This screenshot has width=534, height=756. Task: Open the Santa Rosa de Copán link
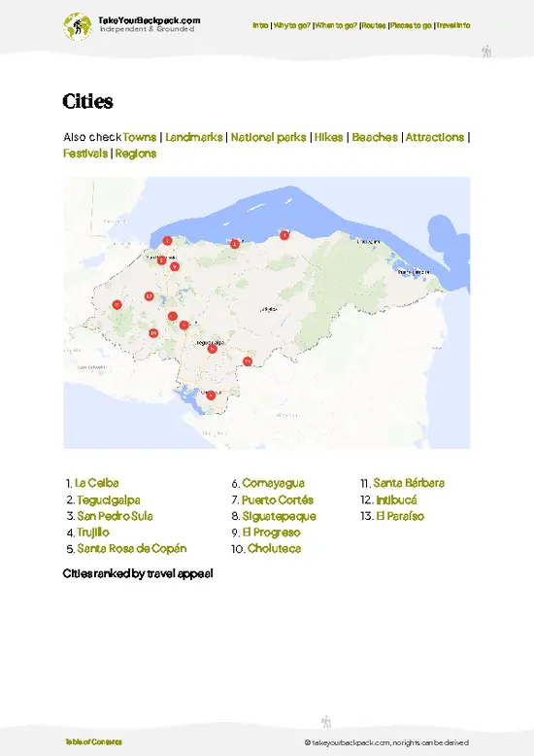(132, 549)
